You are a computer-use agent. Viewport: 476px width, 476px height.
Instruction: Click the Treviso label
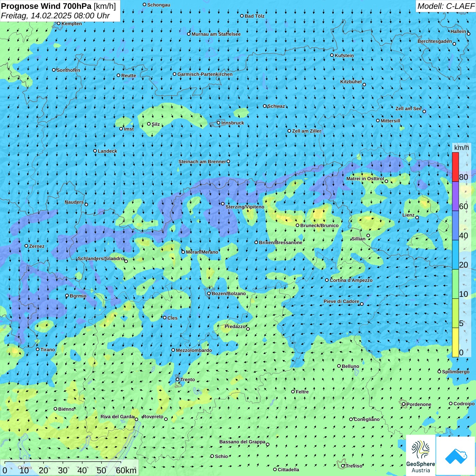354,466
